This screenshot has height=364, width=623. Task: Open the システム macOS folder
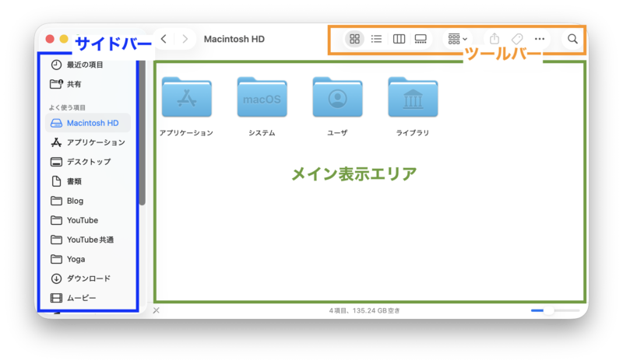(262, 97)
